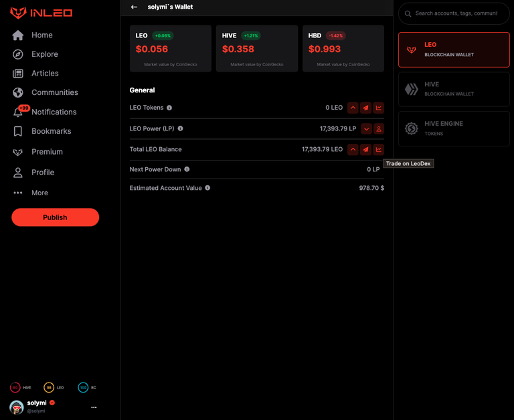Open the account options three-dots menu
This screenshot has width=514, height=420.
[94, 407]
